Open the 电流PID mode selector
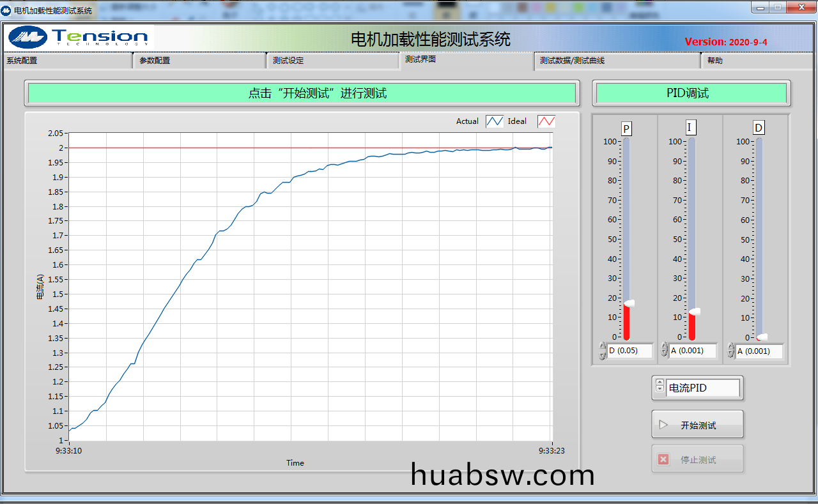This screenshot has height=504, width=818. point(703,388)
